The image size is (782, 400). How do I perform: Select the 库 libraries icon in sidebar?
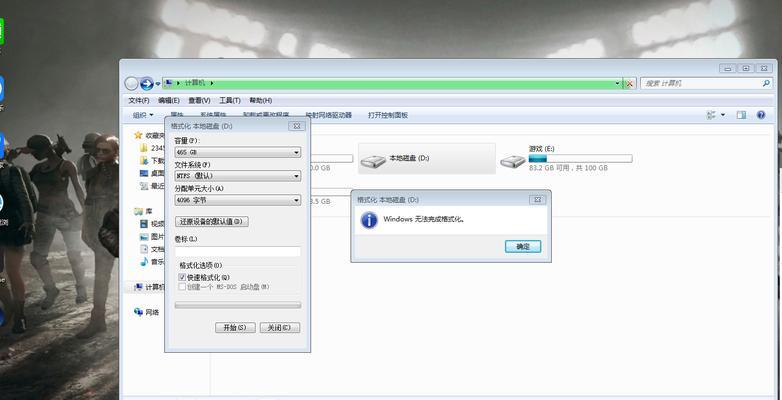[138, 211]
